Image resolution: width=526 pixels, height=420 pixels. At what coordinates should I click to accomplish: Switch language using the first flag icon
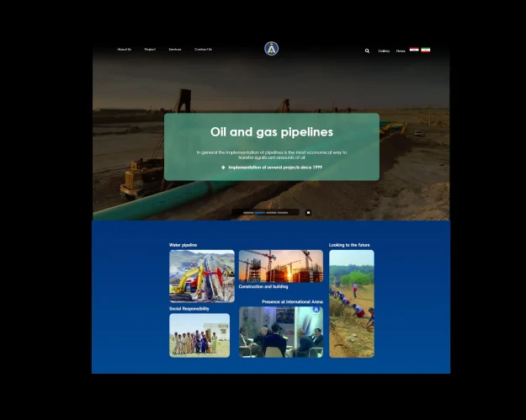[414, 51]
